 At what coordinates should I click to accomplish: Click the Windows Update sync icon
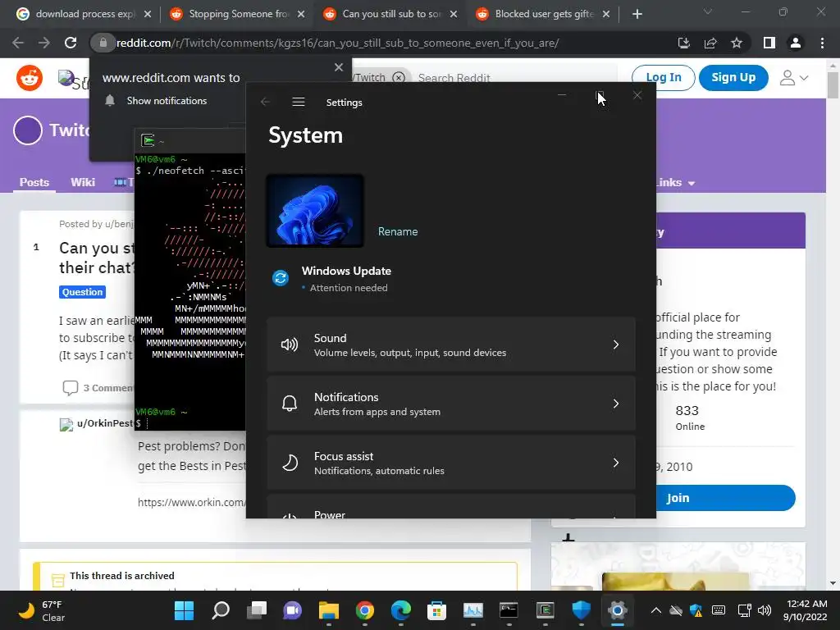point(281,278)
